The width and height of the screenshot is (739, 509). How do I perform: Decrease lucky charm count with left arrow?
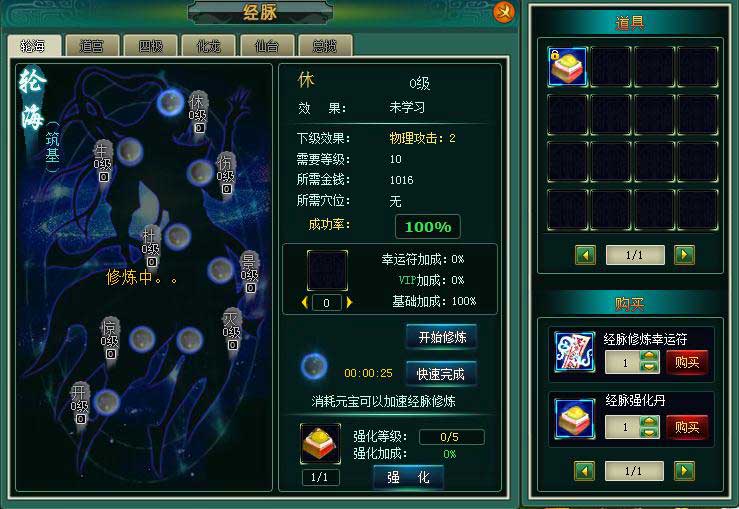[305, 303]
